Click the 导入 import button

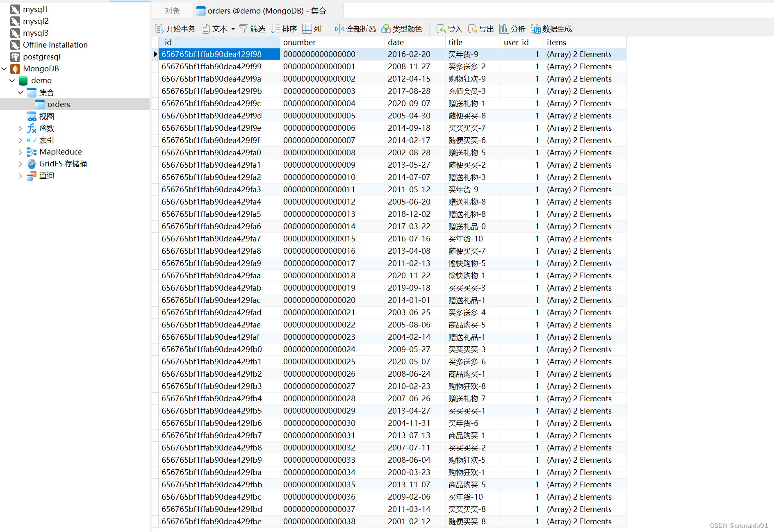(449, 29)
